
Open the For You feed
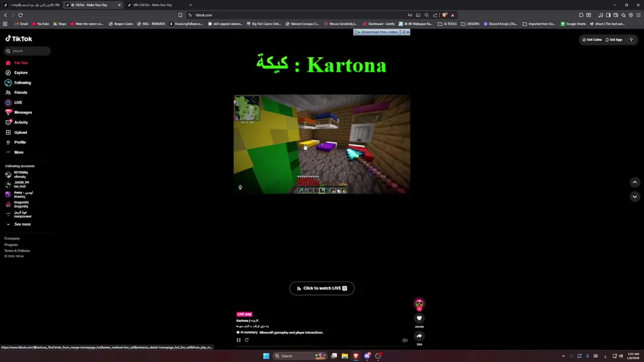click(x=17, y=63)
